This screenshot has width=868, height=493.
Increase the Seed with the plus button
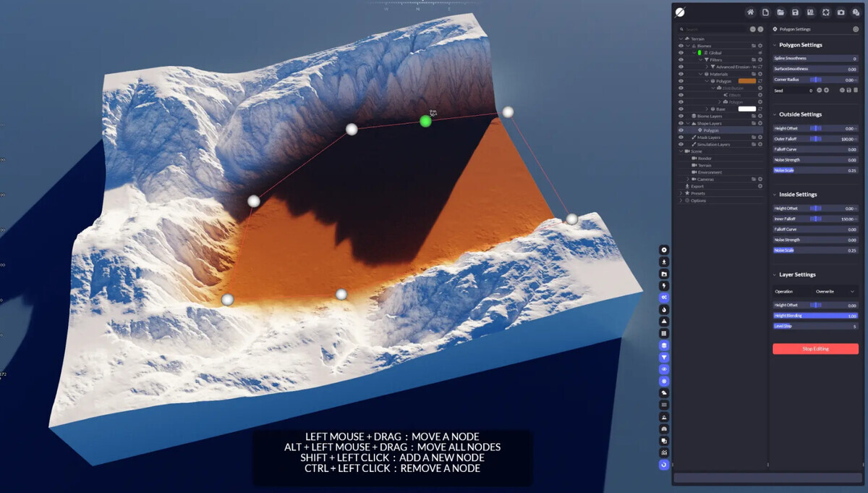pyautogui.click(x=827, y=90)
